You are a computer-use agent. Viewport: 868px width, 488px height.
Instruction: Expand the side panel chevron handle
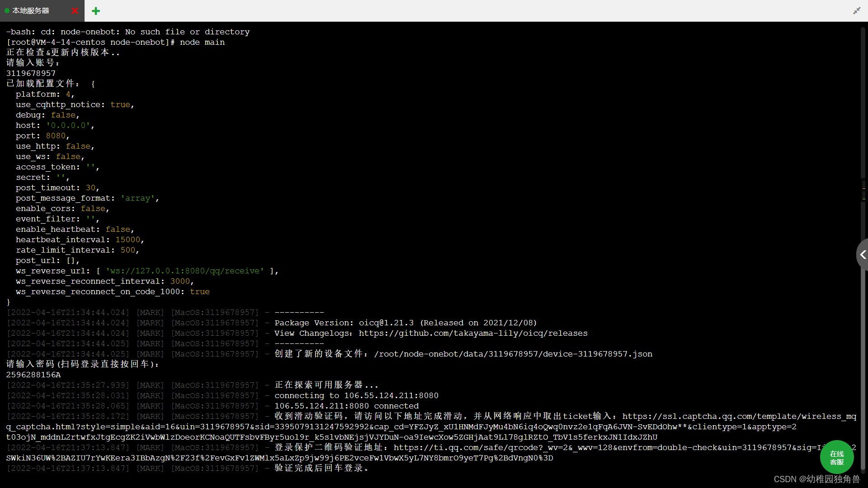[863, 255]
